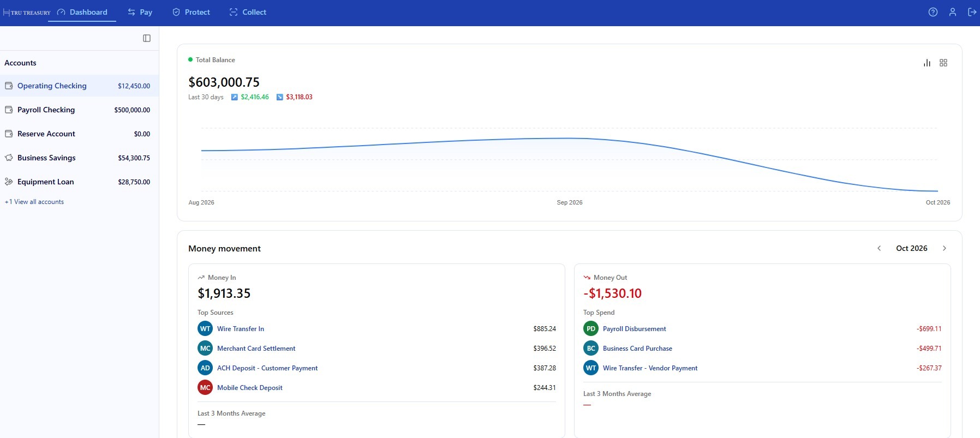Go to previous month chevron
Viewport: 980px width, 438px height.
coord(879,248)
